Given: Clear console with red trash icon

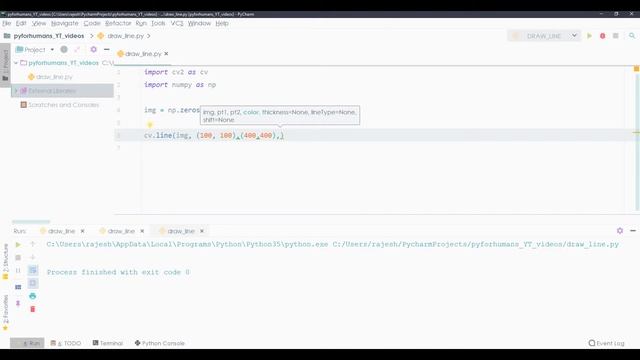Looking at the screenshot, I should [x=33, y=309].
